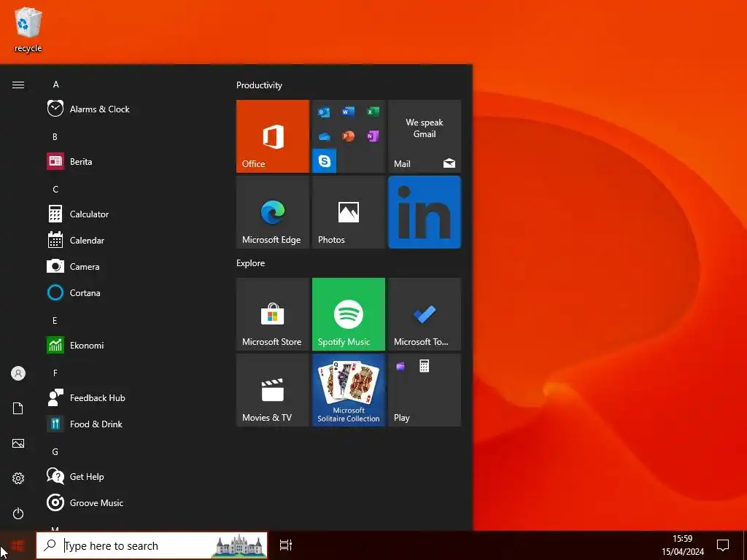The width and height of the screenshot is (747, 560).
Task: Open OneDrive icon in Office folder tile
Action: coord(324,136)
